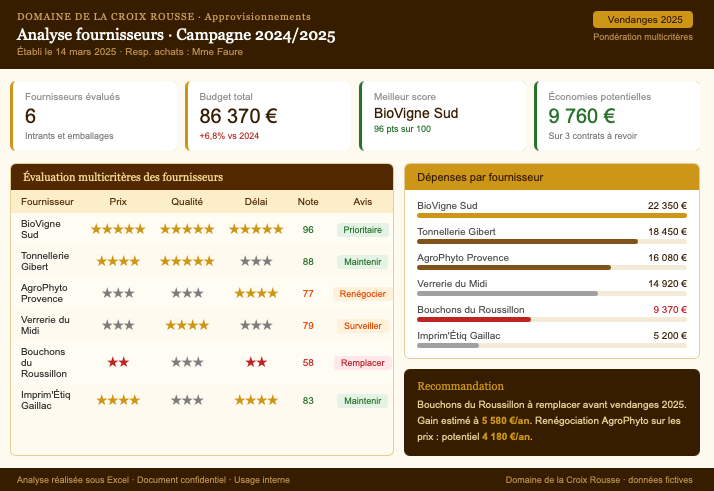Select the Prioritaire tag for BioVigne Sud
Viewport: 714px width, 491px height.
(x=362, y=230)
